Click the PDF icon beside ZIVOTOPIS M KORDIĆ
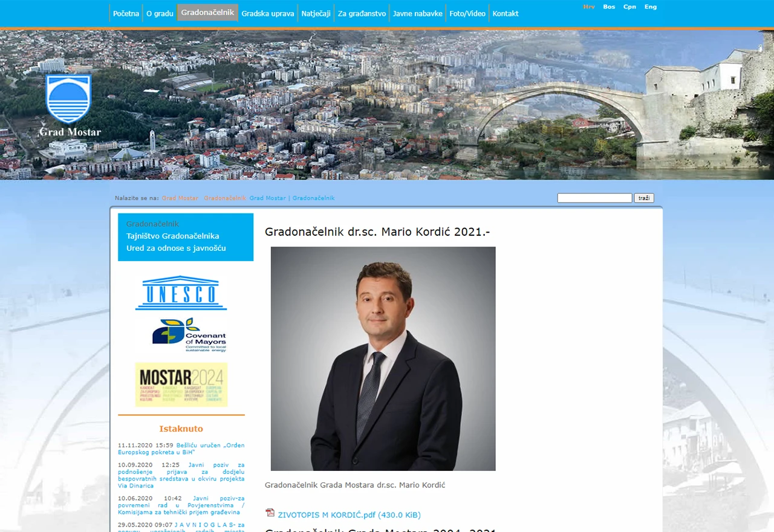Screen dimensions: 774x532 coord(270,513)
